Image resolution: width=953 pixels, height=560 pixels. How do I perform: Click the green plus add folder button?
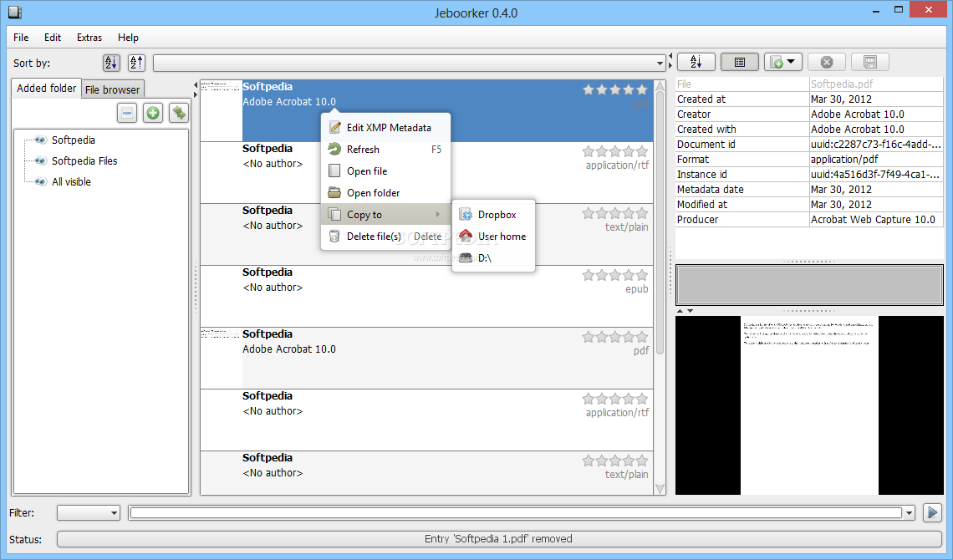(153, 113)
